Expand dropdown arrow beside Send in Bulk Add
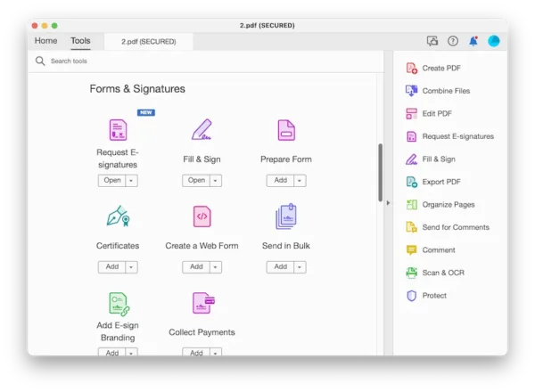535x392 pixels. 300,267
